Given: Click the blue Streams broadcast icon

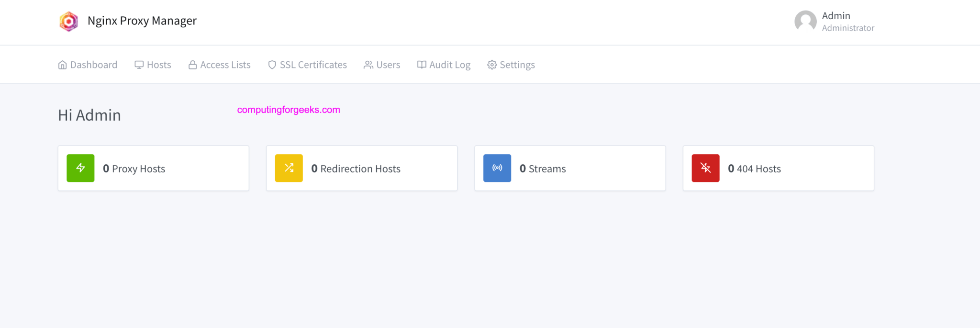Looking at the screenshot, I should (x=497, y=168).
